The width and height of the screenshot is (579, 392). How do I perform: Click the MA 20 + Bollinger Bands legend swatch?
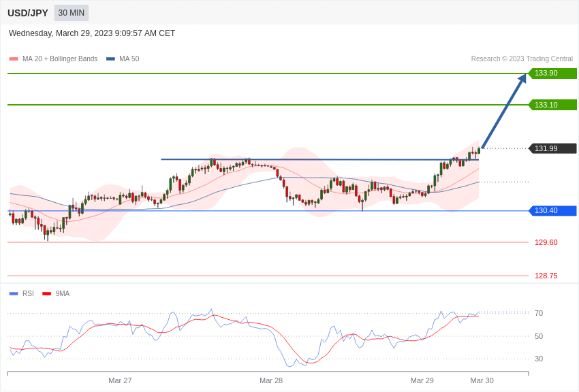(x=14, y=59)
